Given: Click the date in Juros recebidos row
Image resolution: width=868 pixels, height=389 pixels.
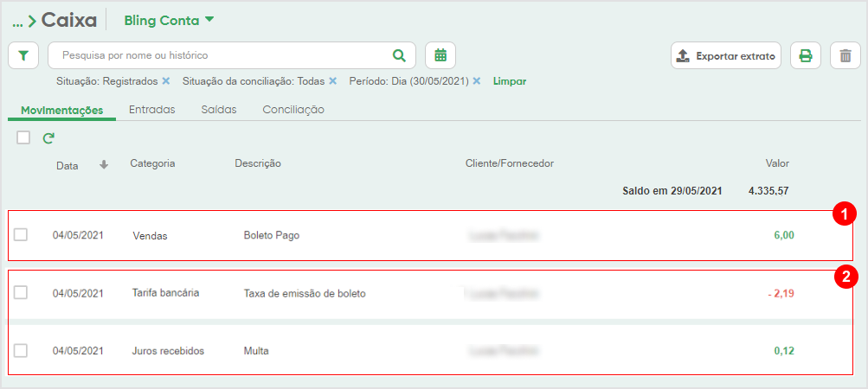Looking at the screenshot, I should pos(78,351).
